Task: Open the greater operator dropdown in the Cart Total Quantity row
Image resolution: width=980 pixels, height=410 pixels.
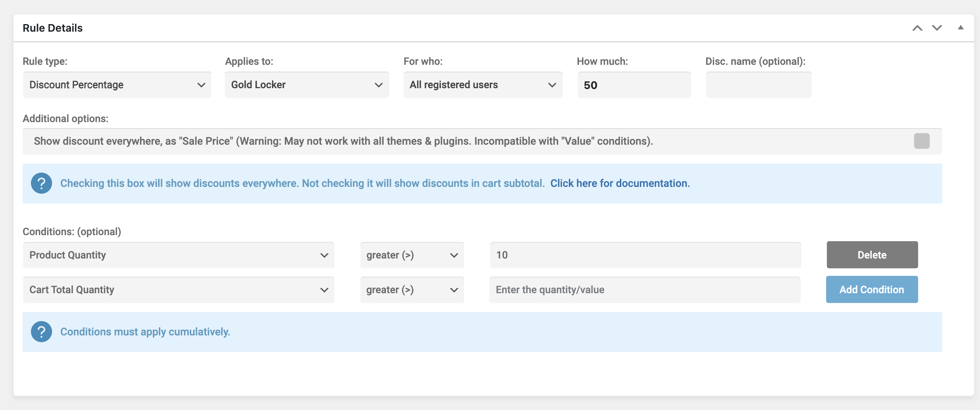Action: 412,289
